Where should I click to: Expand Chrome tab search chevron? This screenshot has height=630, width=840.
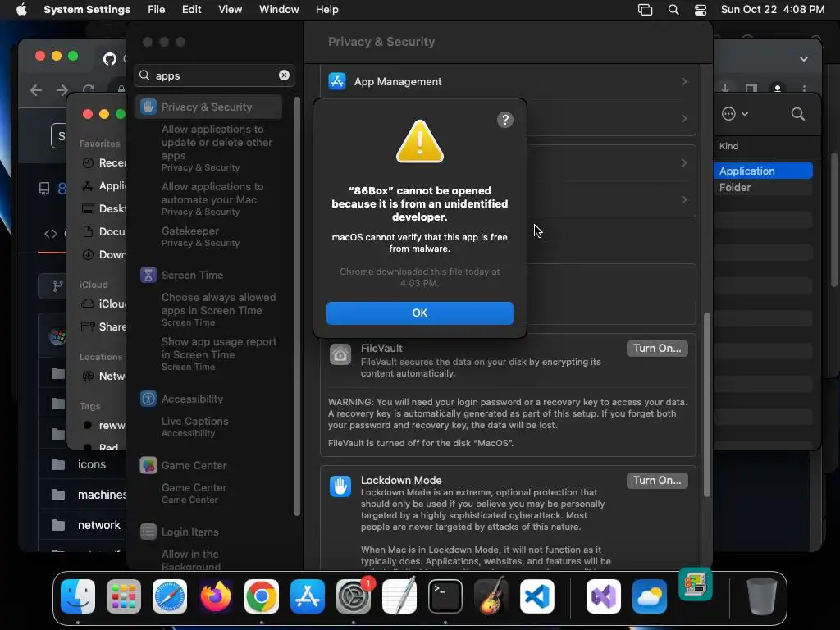tap(804, 59)
